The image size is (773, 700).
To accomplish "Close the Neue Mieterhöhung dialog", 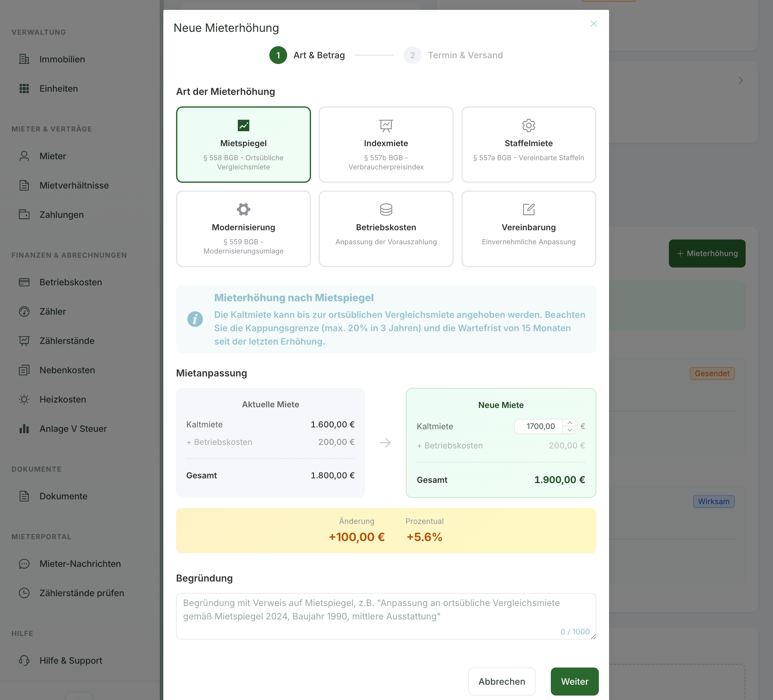I will click(593, 24).
